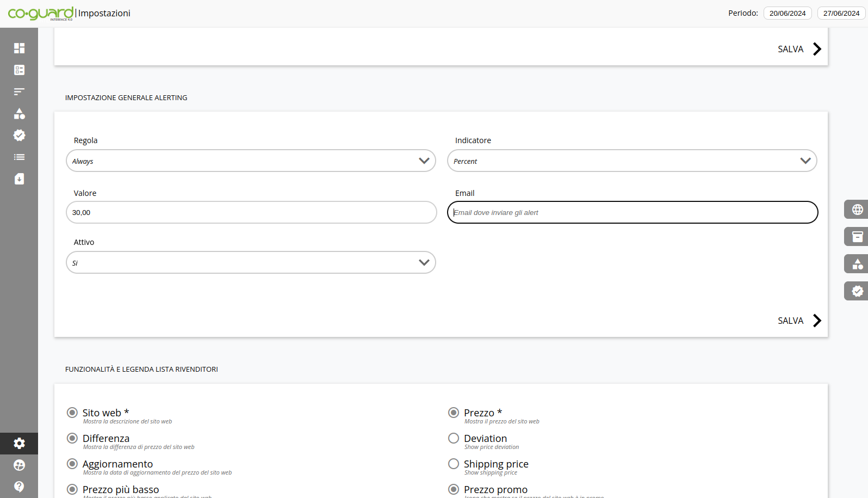Enable the Shipping price option

click(x=454, y=464)
